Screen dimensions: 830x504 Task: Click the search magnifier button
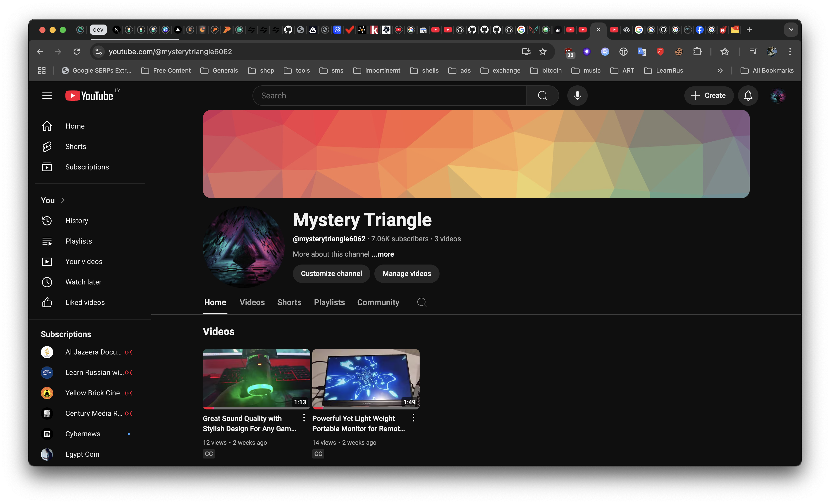point(542,95)
